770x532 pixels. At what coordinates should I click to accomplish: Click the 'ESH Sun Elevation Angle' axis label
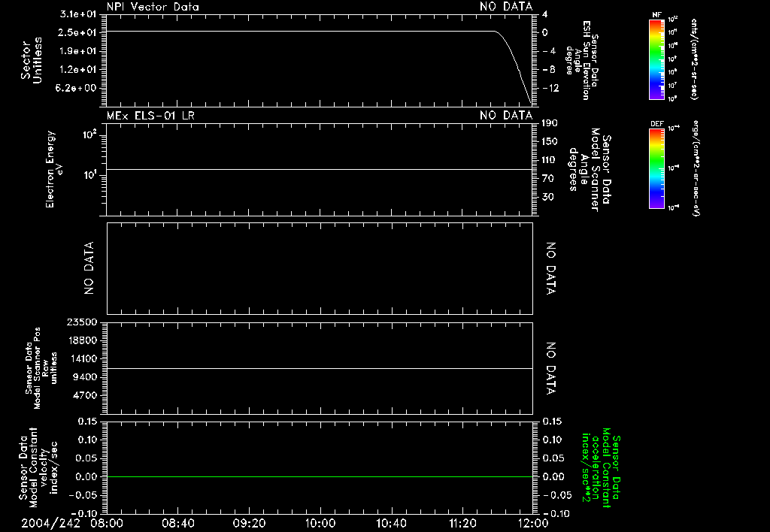[x=583, y=60]
